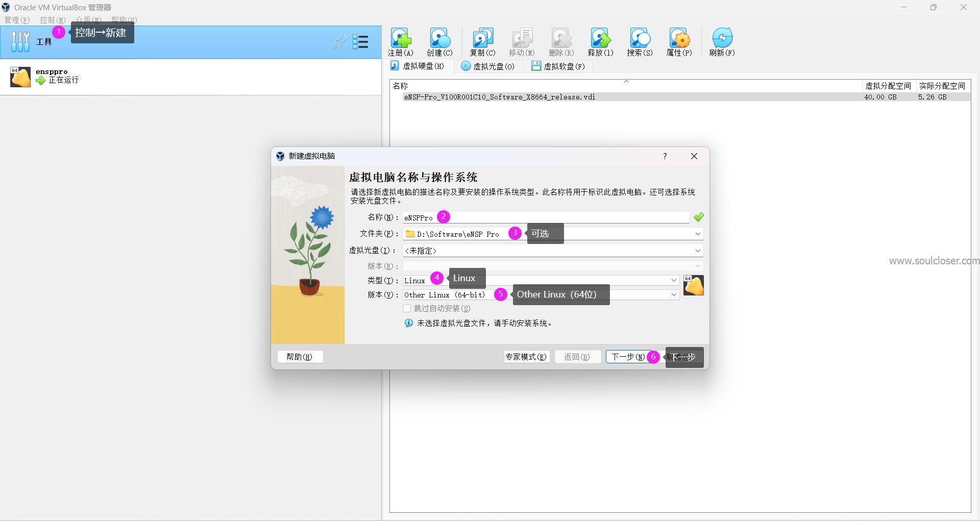Open the disabled 版本(E) edition dropdown

click(698, 266)
